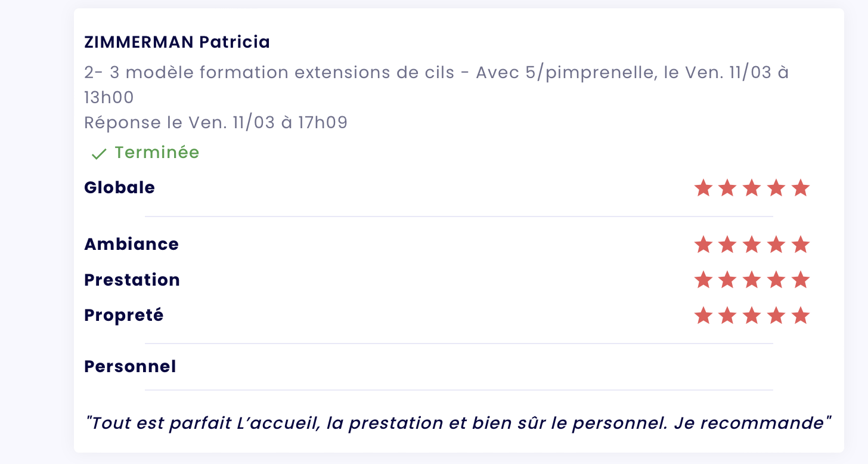The width and height of the screenshot is (868, 464).
Task: Click the Ambiance rating label
Action: (131, 245)
